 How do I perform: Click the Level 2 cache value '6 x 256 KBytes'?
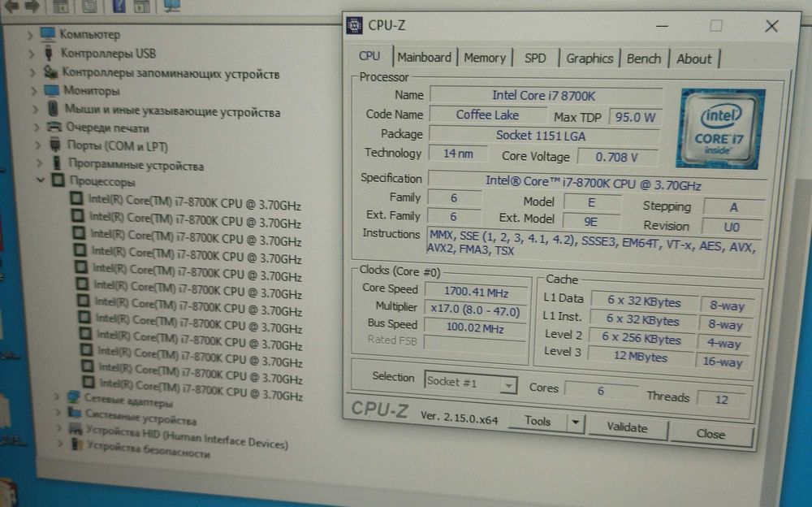pos(641,339)
